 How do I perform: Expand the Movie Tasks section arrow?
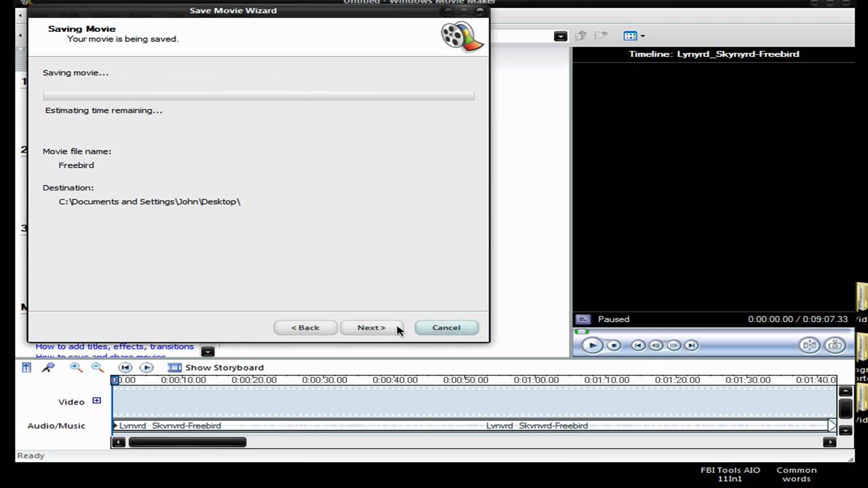click(x=208, y=351)
